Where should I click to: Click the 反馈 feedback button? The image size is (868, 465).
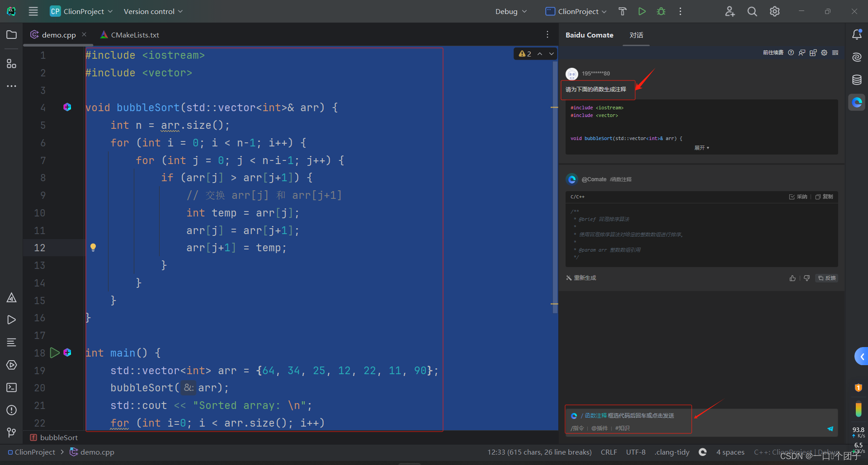pos(827,278)
